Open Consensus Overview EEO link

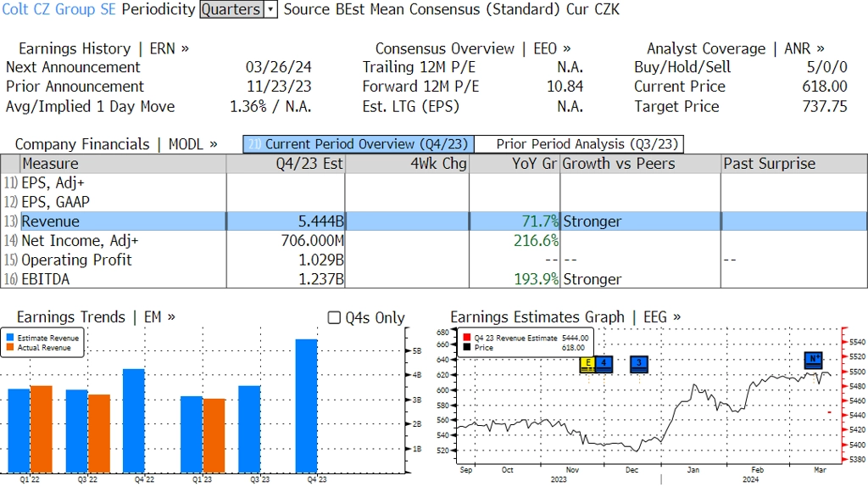pos(473,48)
